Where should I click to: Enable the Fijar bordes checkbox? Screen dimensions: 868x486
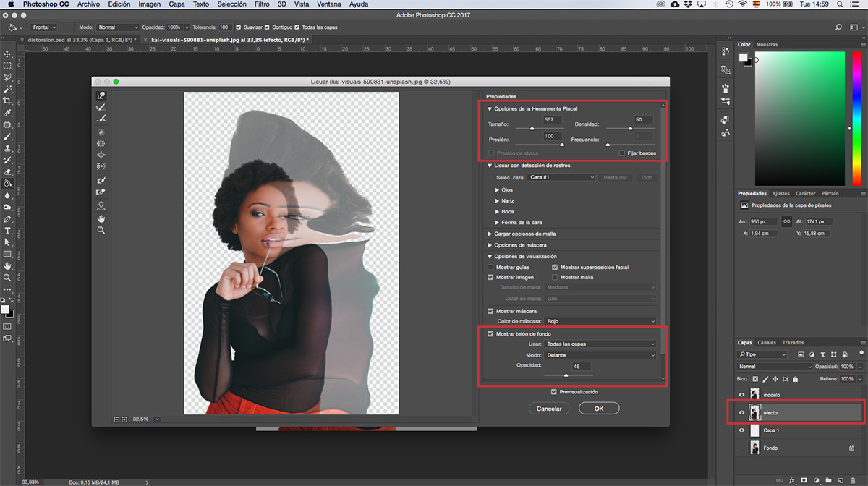(x=622, y=153)
